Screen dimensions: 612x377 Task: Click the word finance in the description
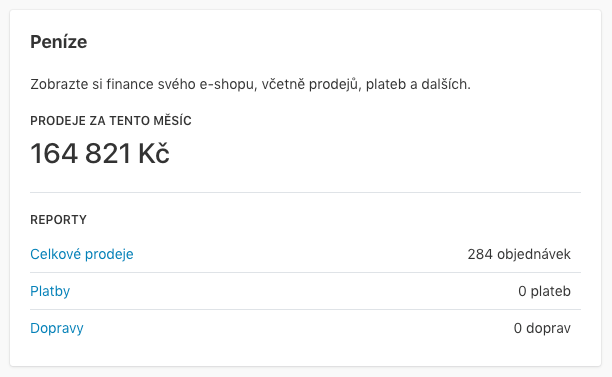pyautogui.click(x=130, y=84)
